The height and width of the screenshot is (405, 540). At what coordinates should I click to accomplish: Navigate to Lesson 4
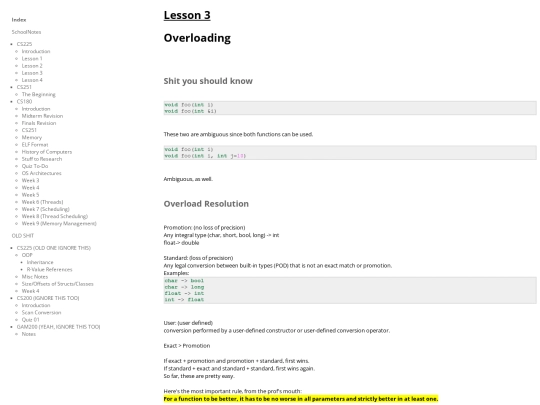coord(32,80)
